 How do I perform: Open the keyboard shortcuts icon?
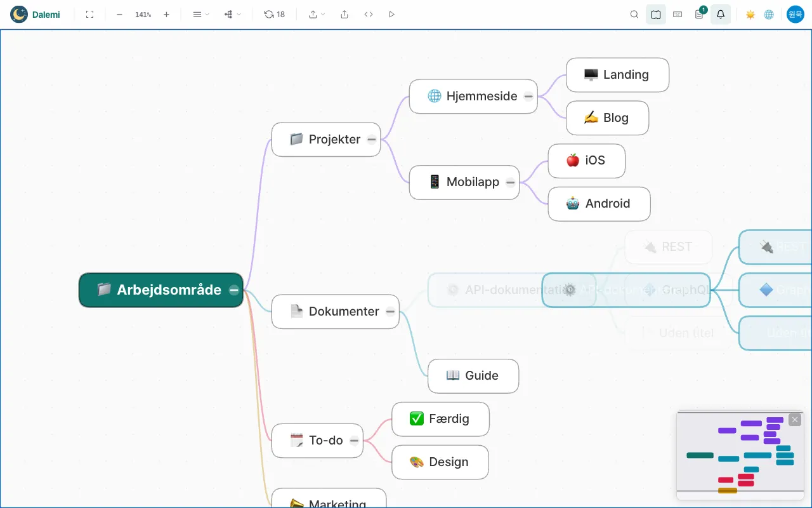click(x=678, y=14)
